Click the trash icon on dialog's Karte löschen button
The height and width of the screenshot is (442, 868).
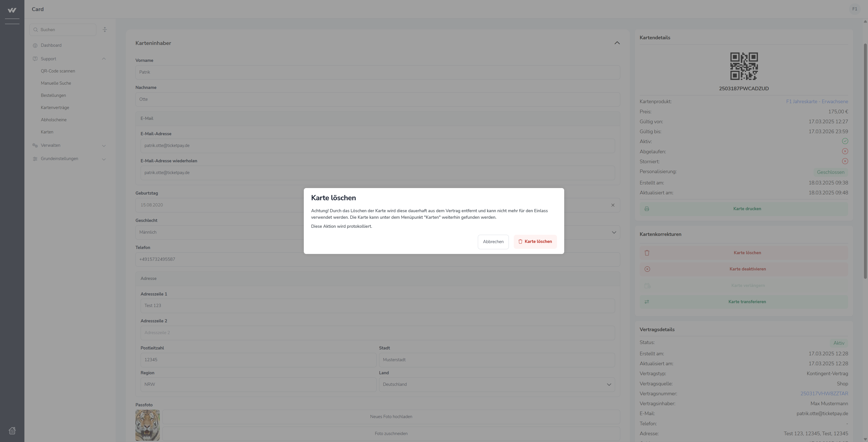[x=520, y=242]
